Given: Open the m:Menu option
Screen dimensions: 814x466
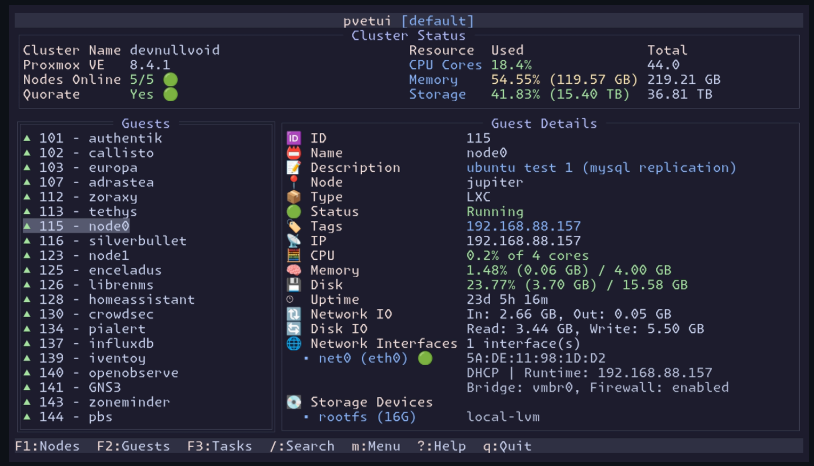Looking at the screenshot, I should pyautogui.click(x=376, y=446).
